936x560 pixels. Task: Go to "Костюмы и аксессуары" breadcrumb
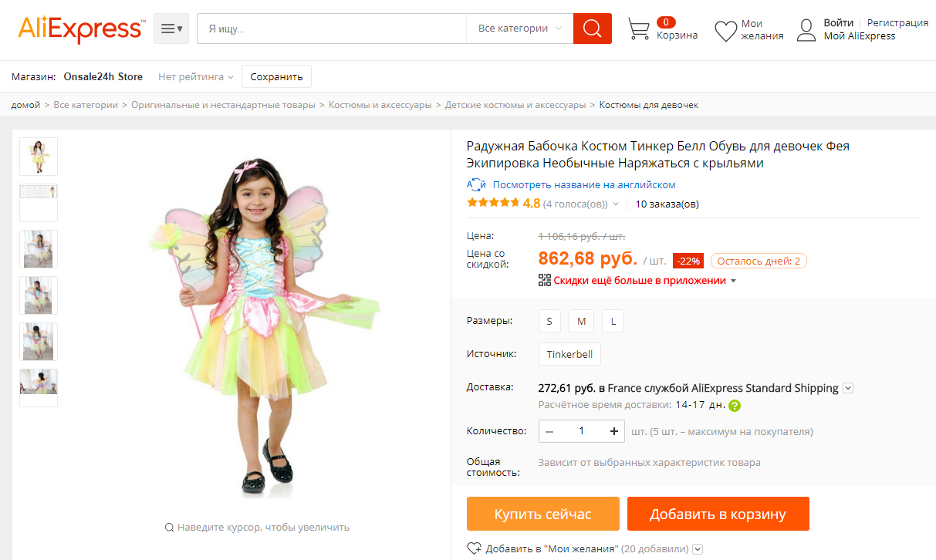[x=380, y=105]
